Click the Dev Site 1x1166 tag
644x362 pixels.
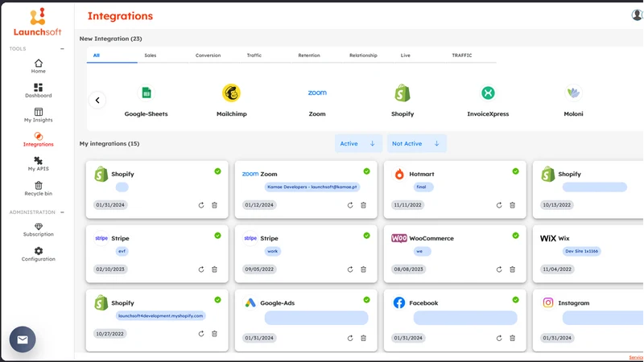(581, 251)
